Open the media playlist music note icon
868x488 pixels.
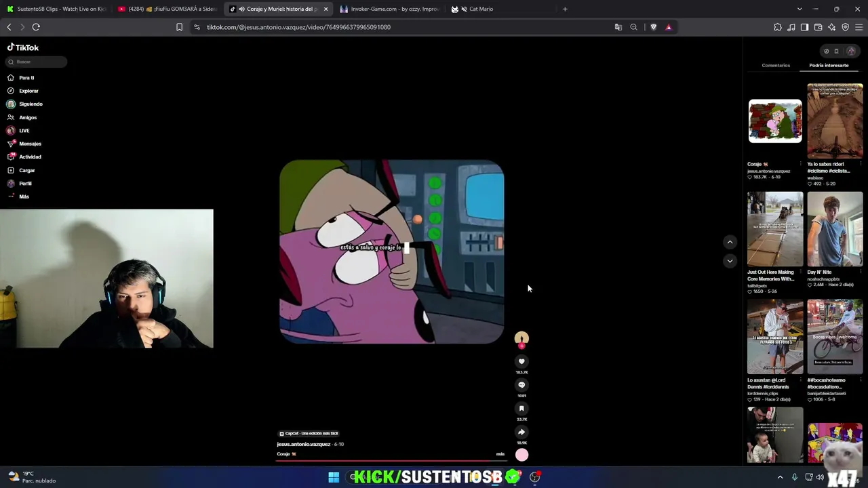click(x=791, y=27)
